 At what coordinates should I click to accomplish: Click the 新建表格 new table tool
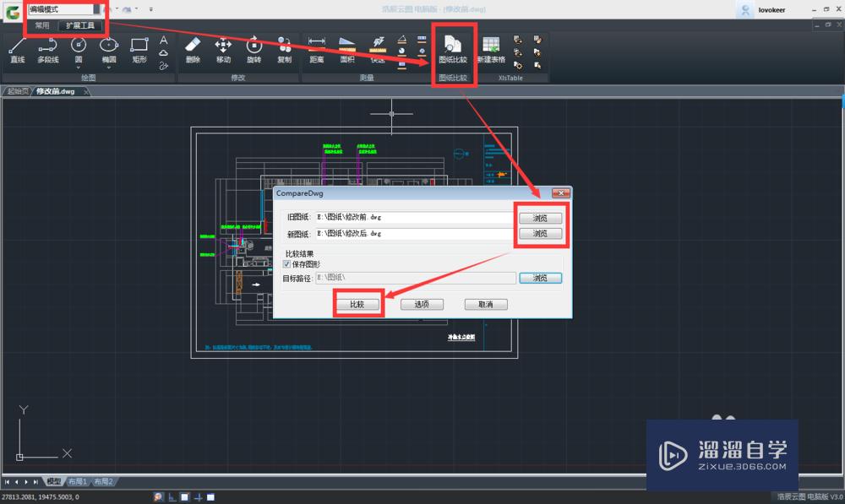click(491, 50)
